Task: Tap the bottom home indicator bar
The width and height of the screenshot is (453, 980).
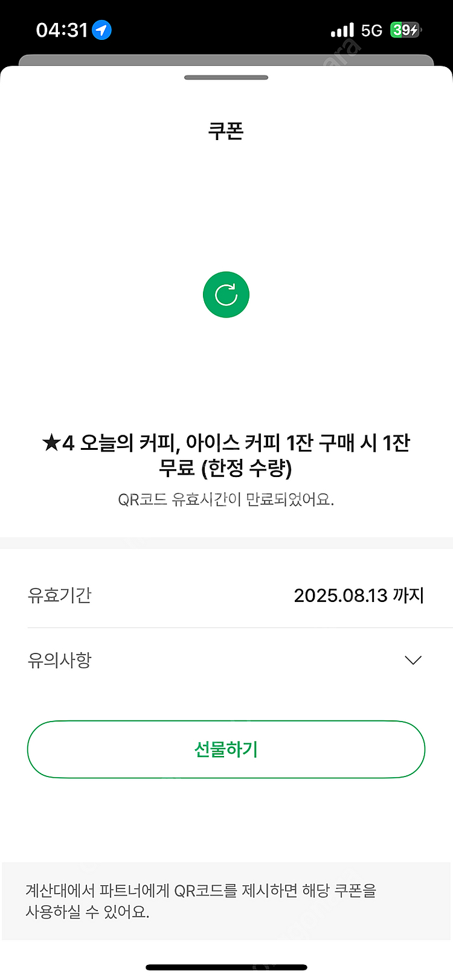Action: [226, 967]
